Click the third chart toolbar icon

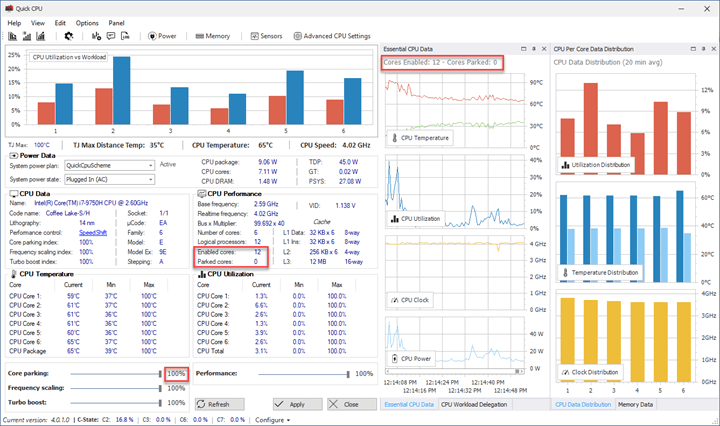click(x=41, y=36)
